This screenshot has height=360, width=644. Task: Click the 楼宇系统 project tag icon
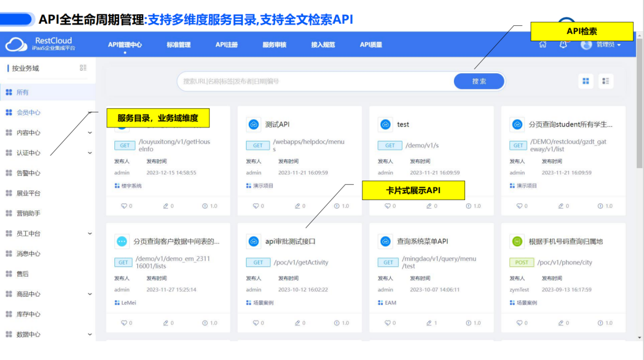tap(117, 186)
